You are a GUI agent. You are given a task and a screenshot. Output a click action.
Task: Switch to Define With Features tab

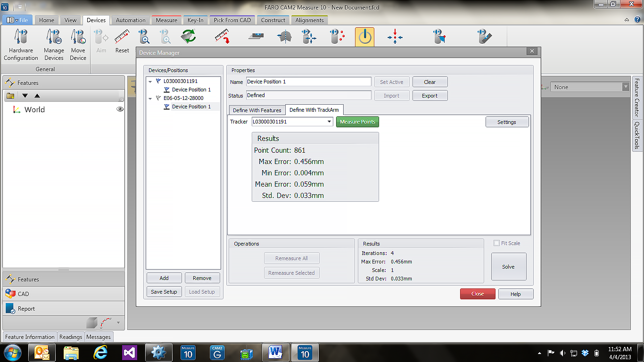[257, 110]
